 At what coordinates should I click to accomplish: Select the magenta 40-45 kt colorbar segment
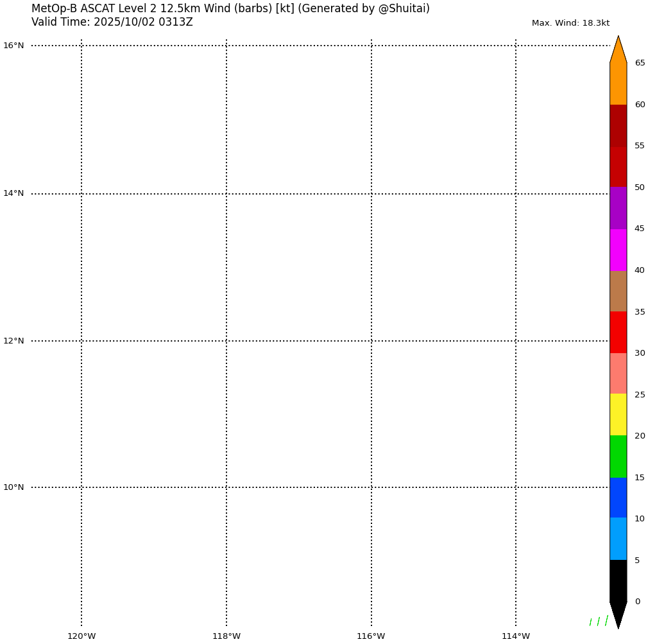[x=618, y=250]
